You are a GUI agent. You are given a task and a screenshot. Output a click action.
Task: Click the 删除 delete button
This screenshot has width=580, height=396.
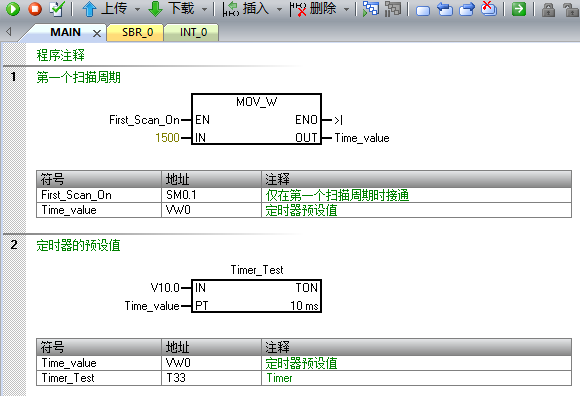click(x=313, y=9)
